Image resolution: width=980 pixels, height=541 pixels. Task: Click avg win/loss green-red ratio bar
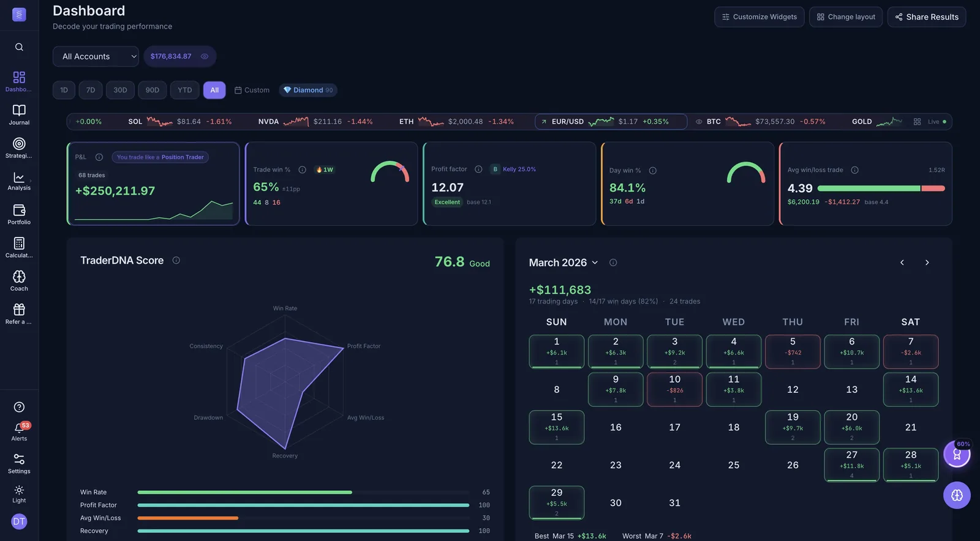click(x=881, y=188)
